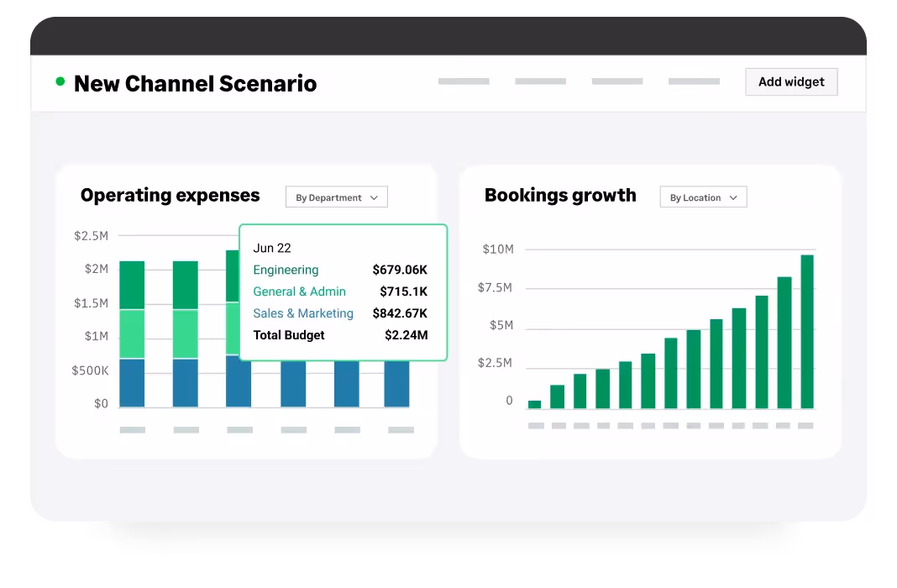The width and height of the screenshot is (897, 588).
Task: Toggle the Engineering series in the tooltip
Action: [x=286, y=270]
